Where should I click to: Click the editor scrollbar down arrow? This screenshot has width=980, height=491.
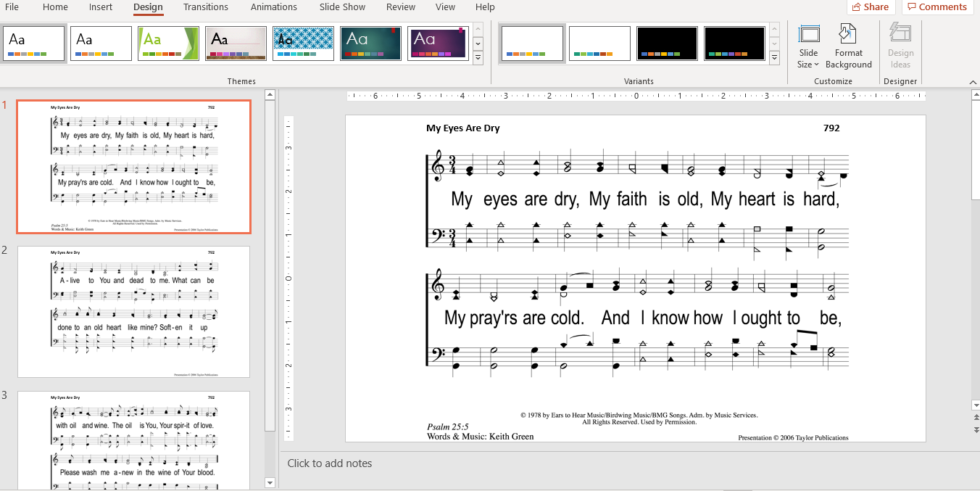[975, 405]
